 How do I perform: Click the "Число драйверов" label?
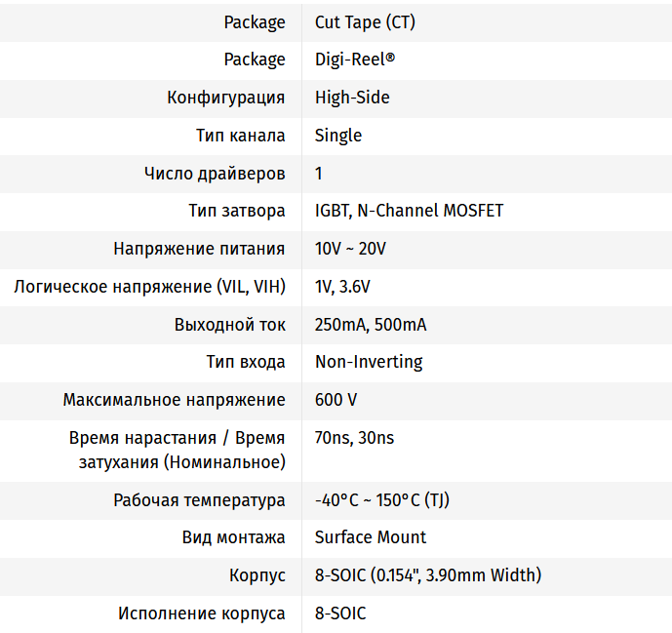click(x=215, y=174)
